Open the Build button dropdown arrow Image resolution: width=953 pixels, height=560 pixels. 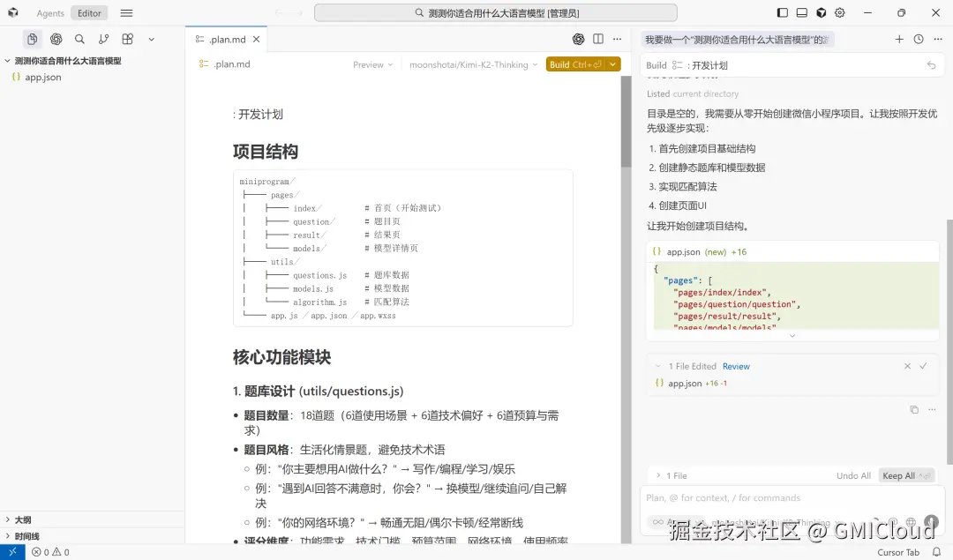tap(613, 64)
